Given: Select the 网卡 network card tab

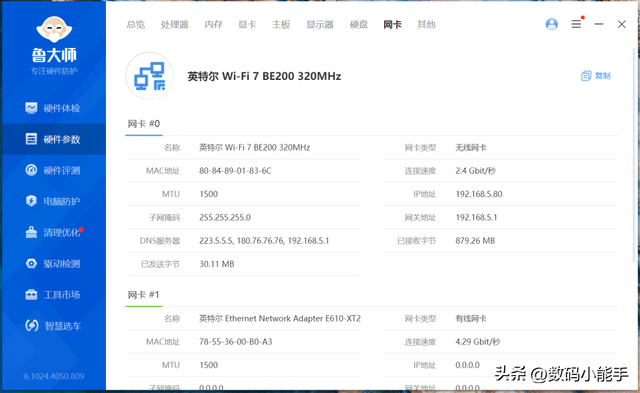Looking at the screenshot, I should (392, 24).
